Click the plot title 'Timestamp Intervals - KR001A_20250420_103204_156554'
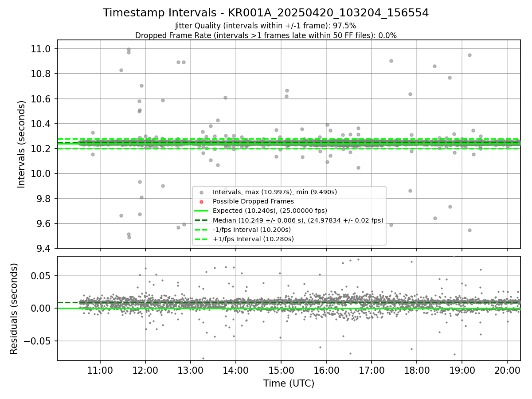This screenshot has height=399, width=532. coord(266,13)
